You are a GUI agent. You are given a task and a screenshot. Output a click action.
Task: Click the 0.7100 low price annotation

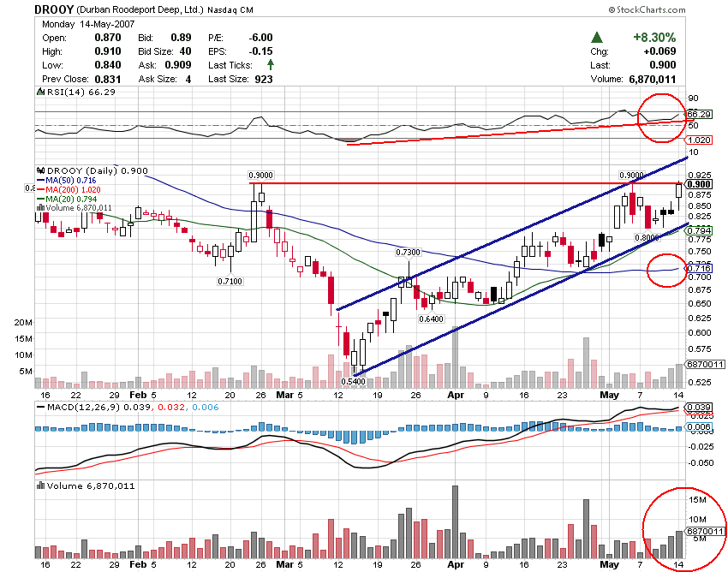(230, 282)
